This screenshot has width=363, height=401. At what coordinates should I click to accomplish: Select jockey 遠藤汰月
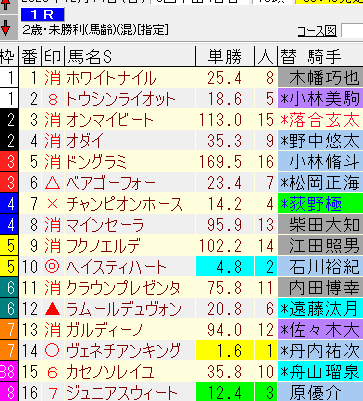point(321,309)
